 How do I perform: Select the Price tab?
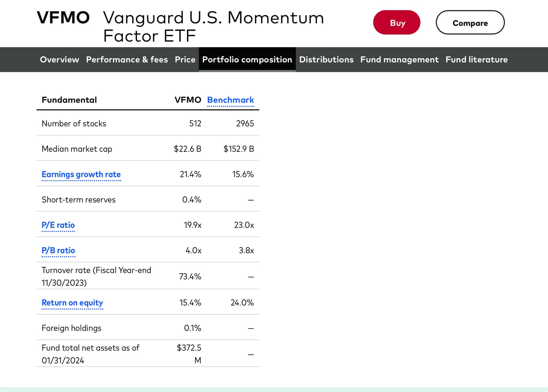coord(185,59)
